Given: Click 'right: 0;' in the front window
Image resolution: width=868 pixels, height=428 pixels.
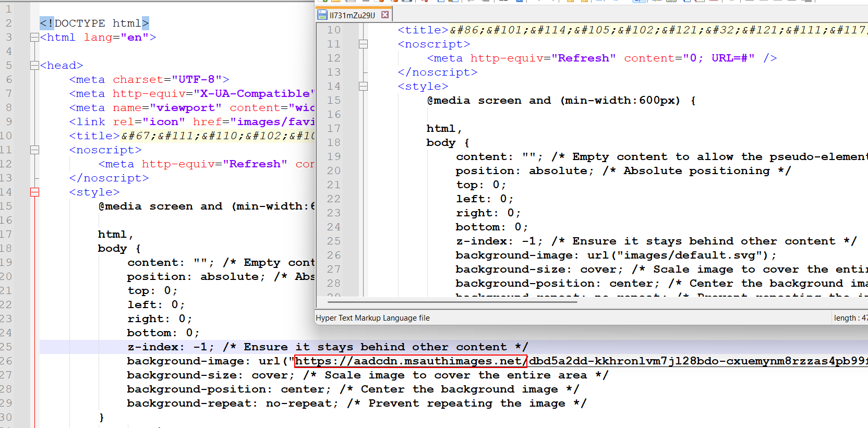Looking at the screenshot, I should pyautogui.click(x=488, y=213).
